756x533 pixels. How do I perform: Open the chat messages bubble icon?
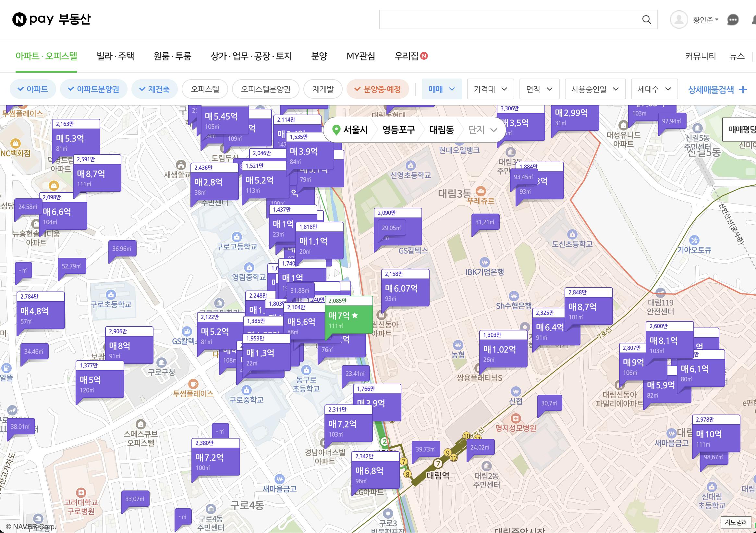pyautogui.click(x=733, y=20)
